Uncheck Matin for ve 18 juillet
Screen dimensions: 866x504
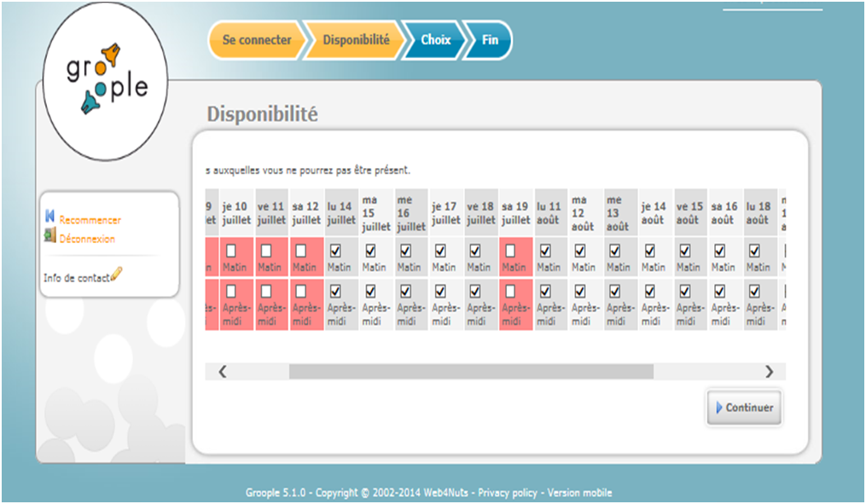(475, 251)
